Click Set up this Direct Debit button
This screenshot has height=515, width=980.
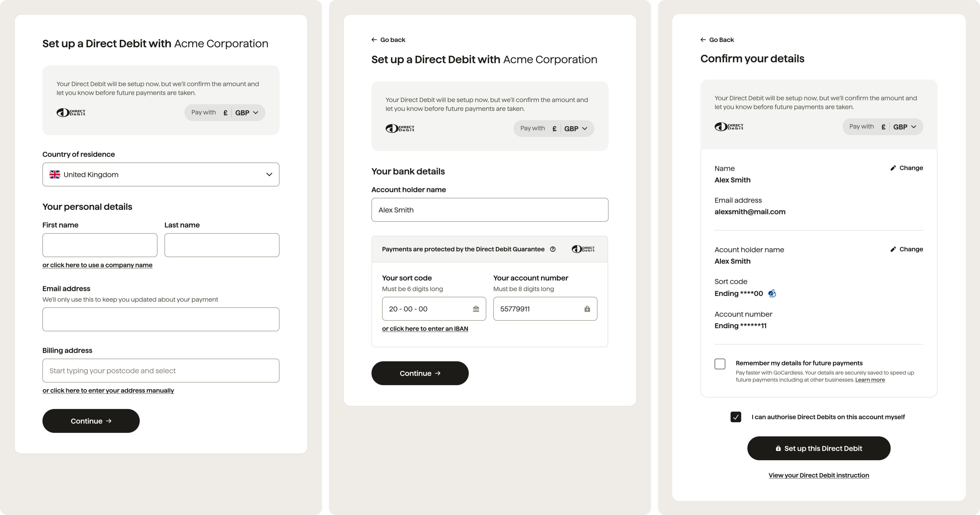pos(819,449)
